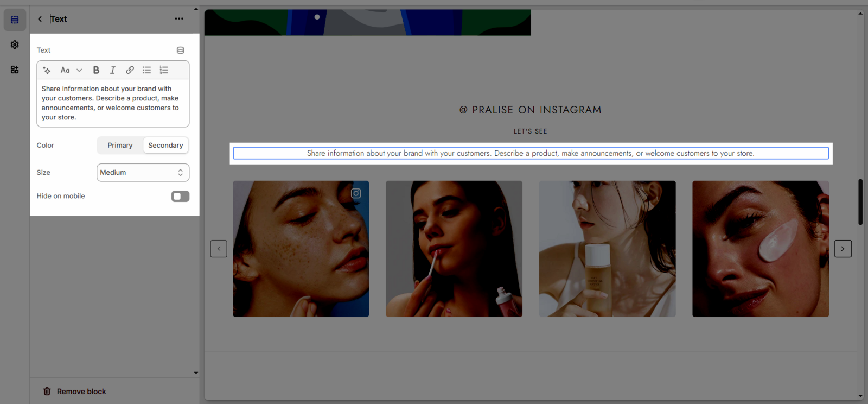Open the Sections panel icon in sidebar
The height and width of the screenshot is (404, 868).
(x=15, y=20)
